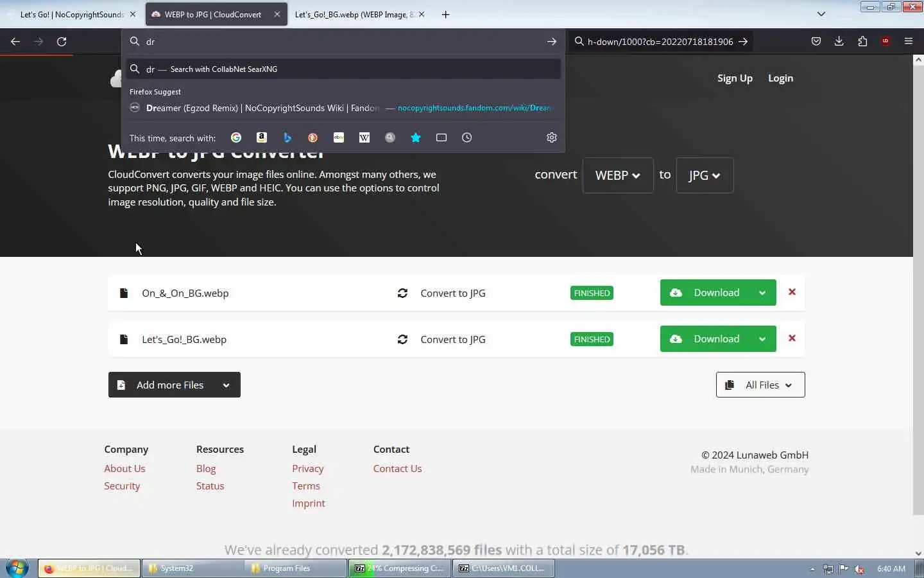Open the Privacy footer link
This screenshot has height=578, width=924.
pos(308,469)
